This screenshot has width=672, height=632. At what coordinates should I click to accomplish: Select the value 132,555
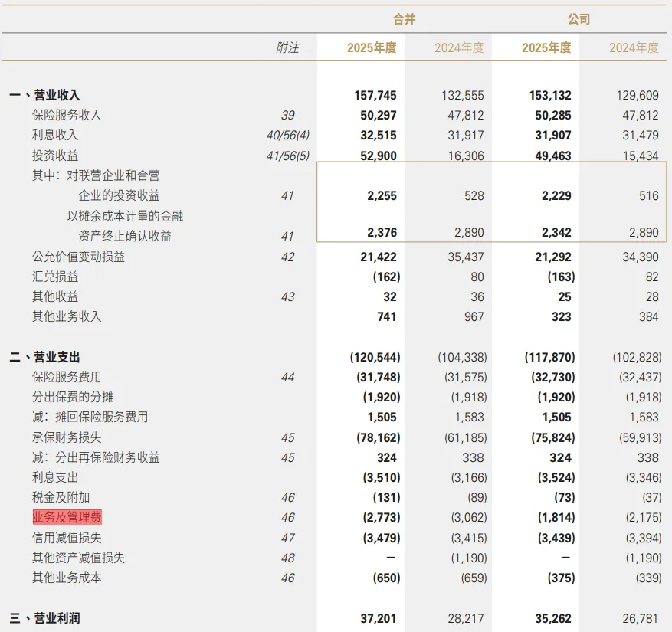click(463, 95)
